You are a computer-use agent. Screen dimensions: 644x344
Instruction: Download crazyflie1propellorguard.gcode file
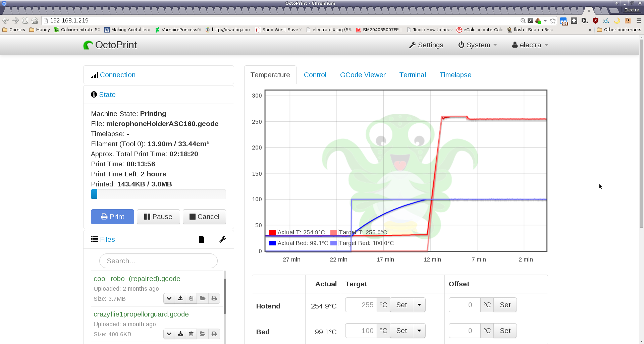click(x=180, y=334)
